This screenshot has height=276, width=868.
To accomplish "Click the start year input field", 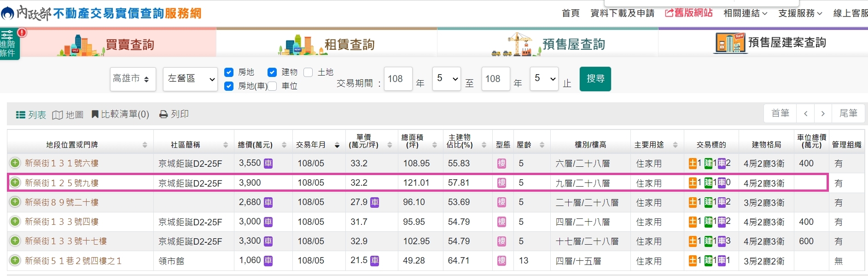I will click(x=398, y=79).
